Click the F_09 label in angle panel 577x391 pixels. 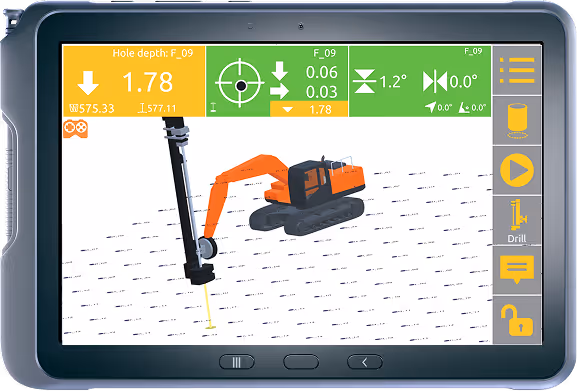pyautogui.click(x=473, y=51)
